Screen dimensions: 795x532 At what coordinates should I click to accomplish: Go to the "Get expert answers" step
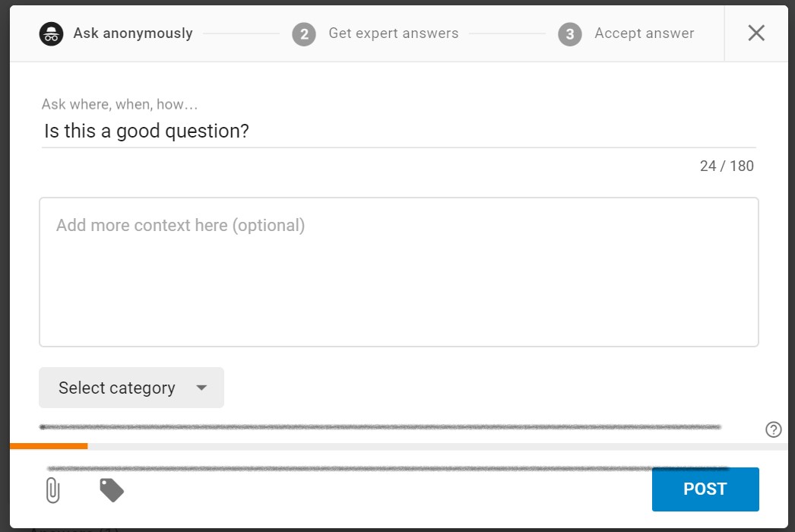393,33
